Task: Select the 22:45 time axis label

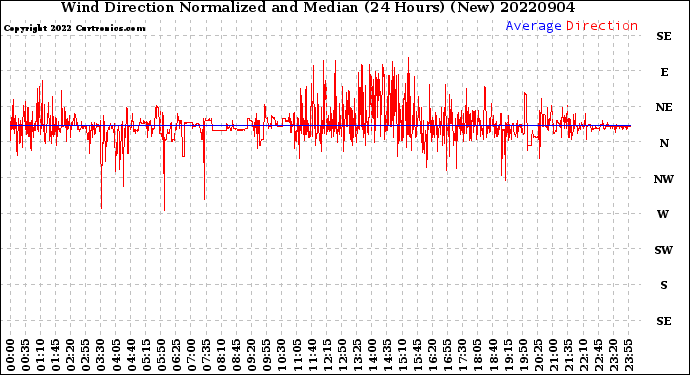Action: 599,355
